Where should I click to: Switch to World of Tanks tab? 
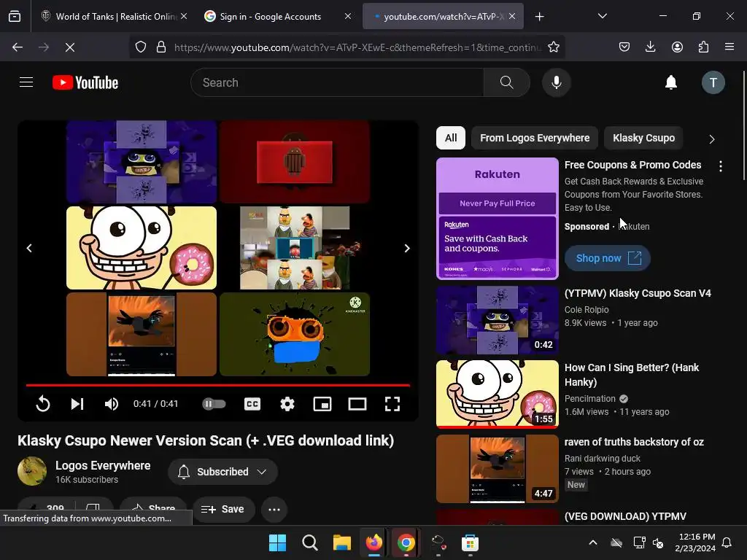(x=109, y=16)
